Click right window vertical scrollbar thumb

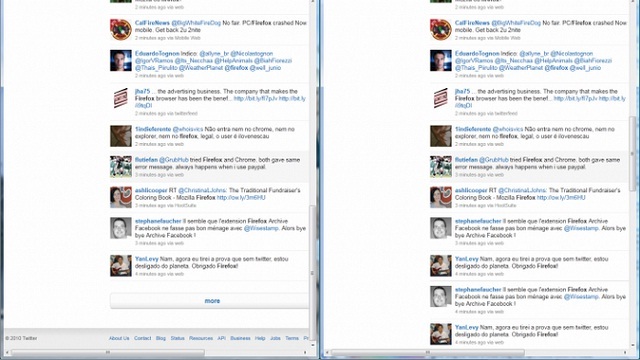633,153
